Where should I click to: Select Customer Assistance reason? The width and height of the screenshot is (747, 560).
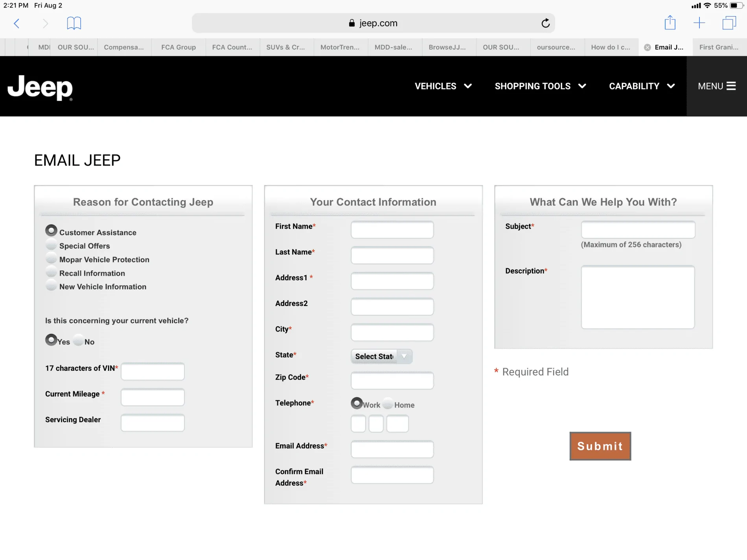[x=51, y=230]
